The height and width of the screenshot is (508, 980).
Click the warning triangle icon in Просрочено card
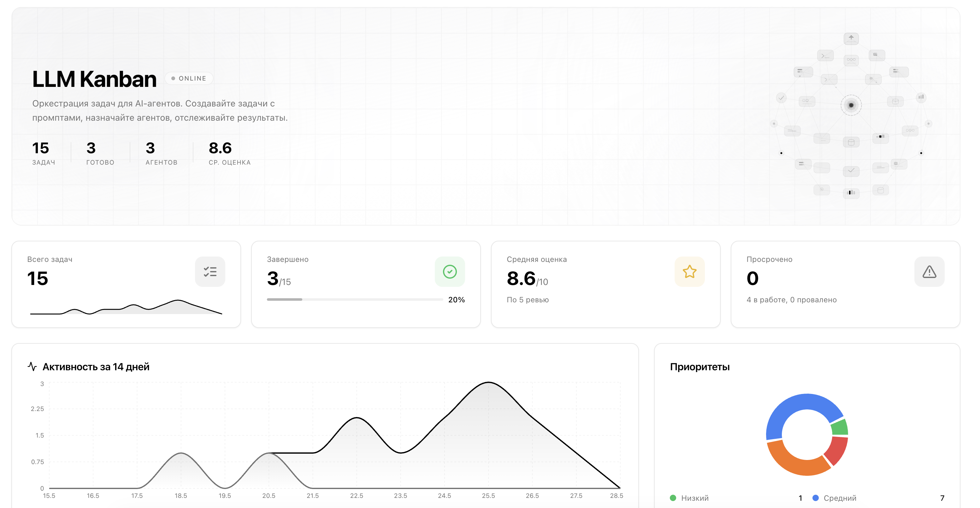click(x=929, y=271)
